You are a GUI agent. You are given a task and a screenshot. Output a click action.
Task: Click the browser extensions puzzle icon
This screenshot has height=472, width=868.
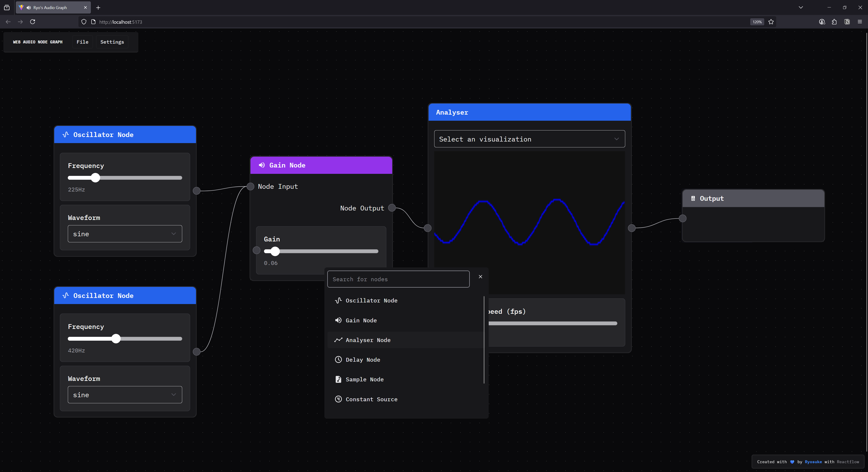point(834,22)
